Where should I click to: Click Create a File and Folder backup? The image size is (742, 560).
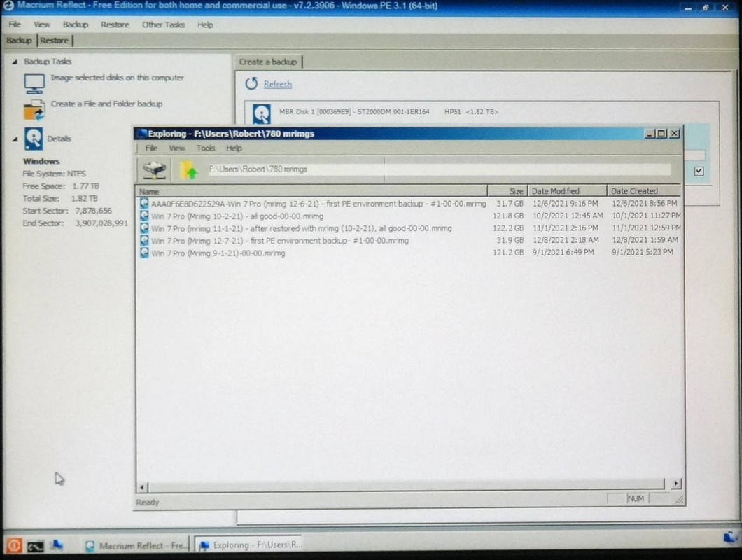pos(106,104)
